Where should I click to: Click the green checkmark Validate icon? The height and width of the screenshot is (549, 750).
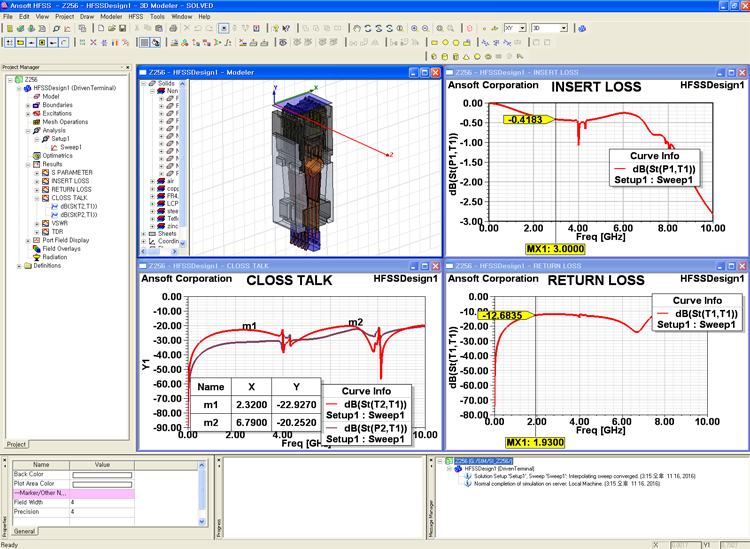21,29
